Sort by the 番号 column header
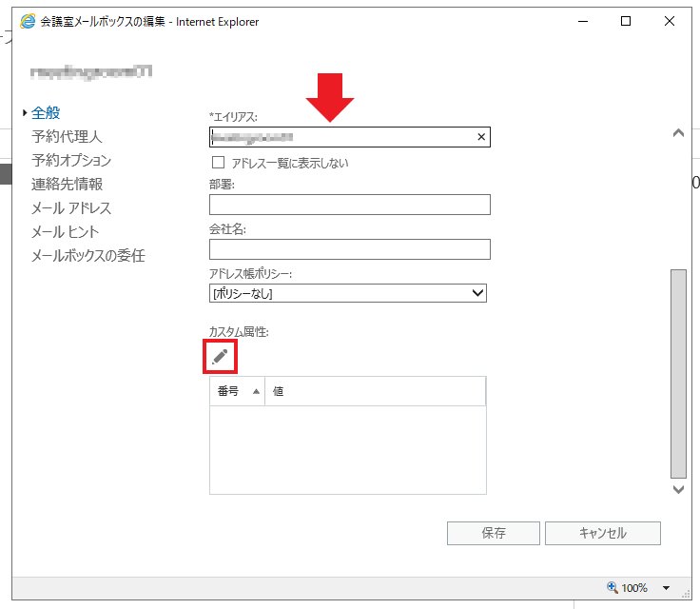 click(236, 391)
